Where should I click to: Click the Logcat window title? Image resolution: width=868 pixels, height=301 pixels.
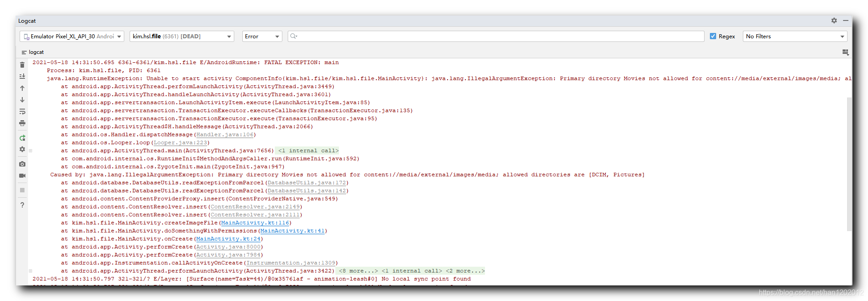(x=27, y=21)
